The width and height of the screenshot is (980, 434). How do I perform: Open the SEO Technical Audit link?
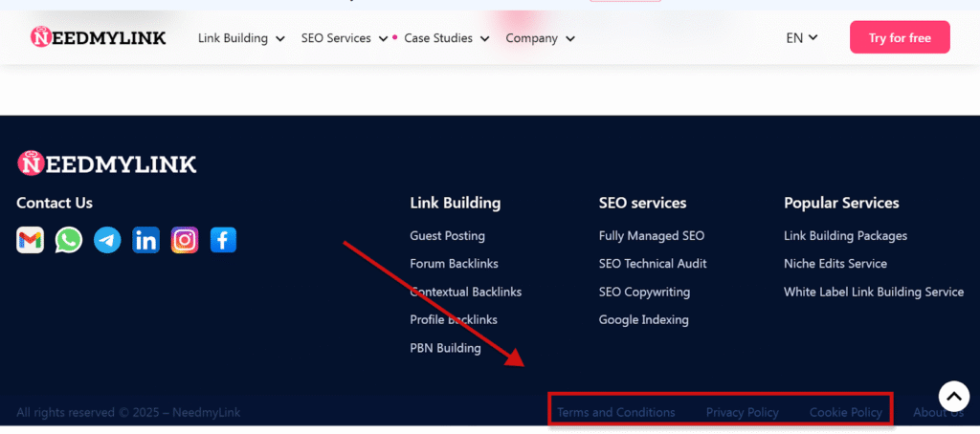(x=653, y=263)
